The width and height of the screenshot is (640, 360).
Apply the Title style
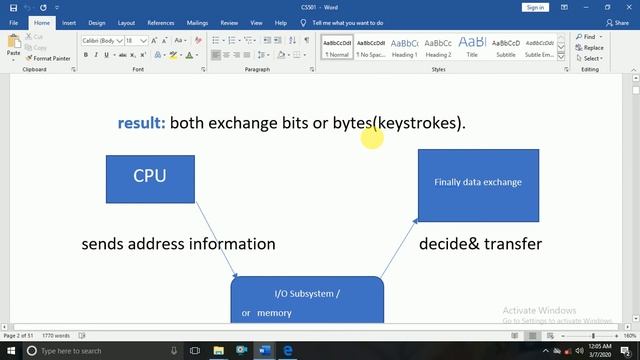click(x=472, y=47)
